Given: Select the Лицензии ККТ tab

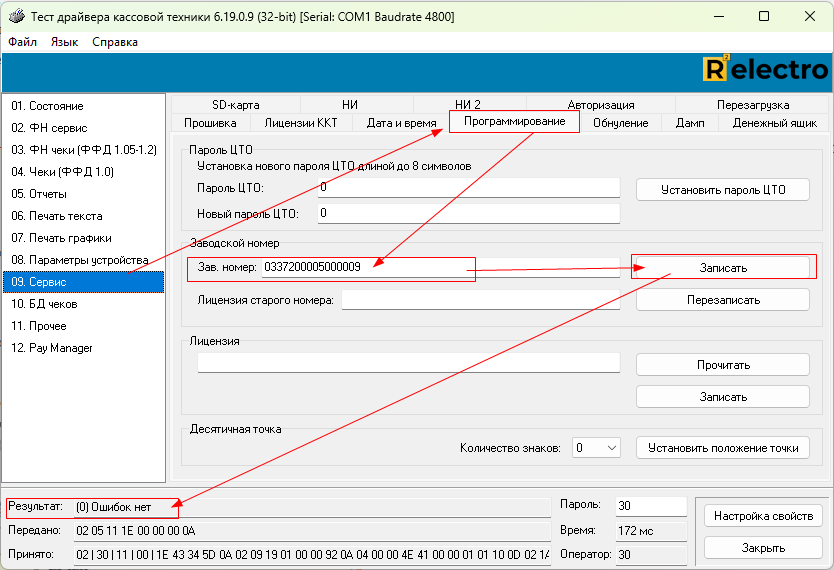Looking at the screenshot, I should (x=300, y=123).
